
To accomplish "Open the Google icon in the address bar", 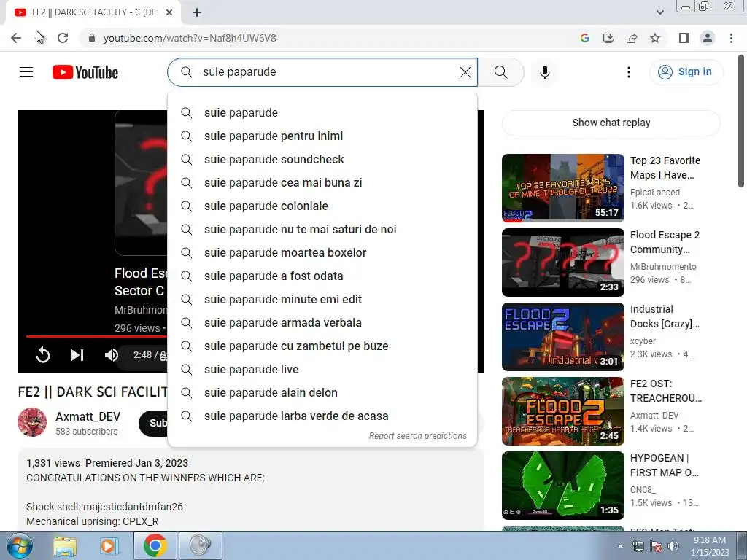I will (584, 38).
